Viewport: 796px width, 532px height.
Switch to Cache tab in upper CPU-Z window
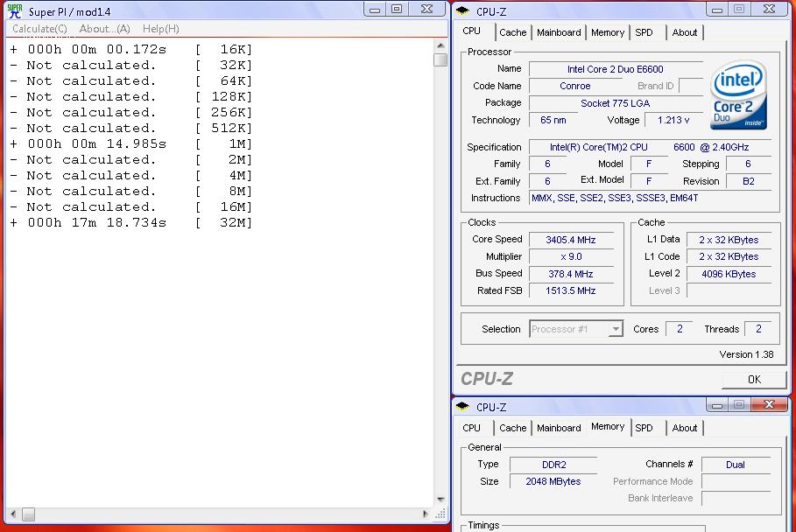click(513, 32)
